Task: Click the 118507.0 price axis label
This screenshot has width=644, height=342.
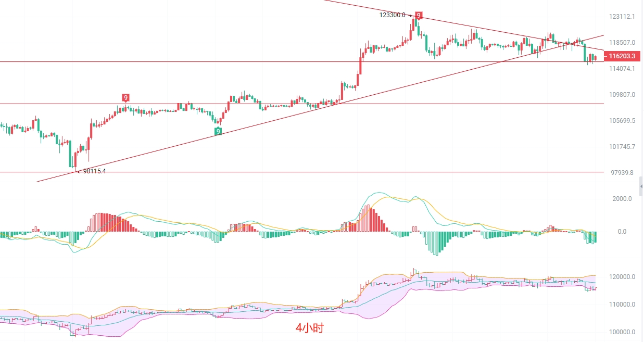Action: click(x=622, y=43)
